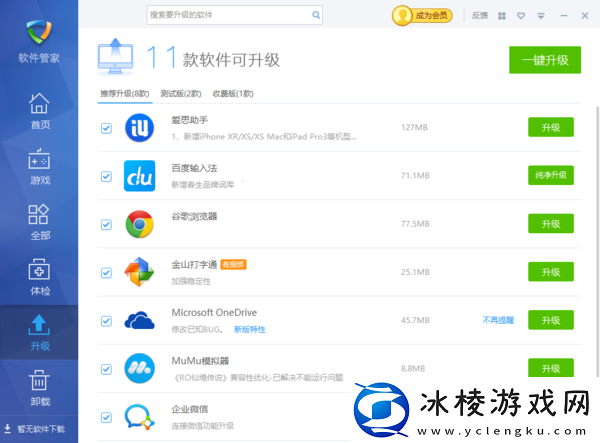Click the upgrade monitor icon beside the count
This screenshot has width=600, height=443.
coord(116,57)
